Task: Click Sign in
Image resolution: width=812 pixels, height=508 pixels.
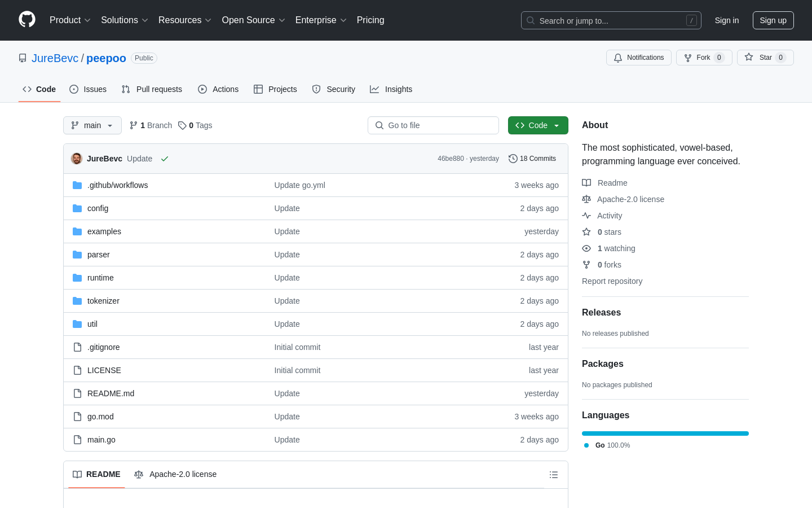Action: [727, 20]
